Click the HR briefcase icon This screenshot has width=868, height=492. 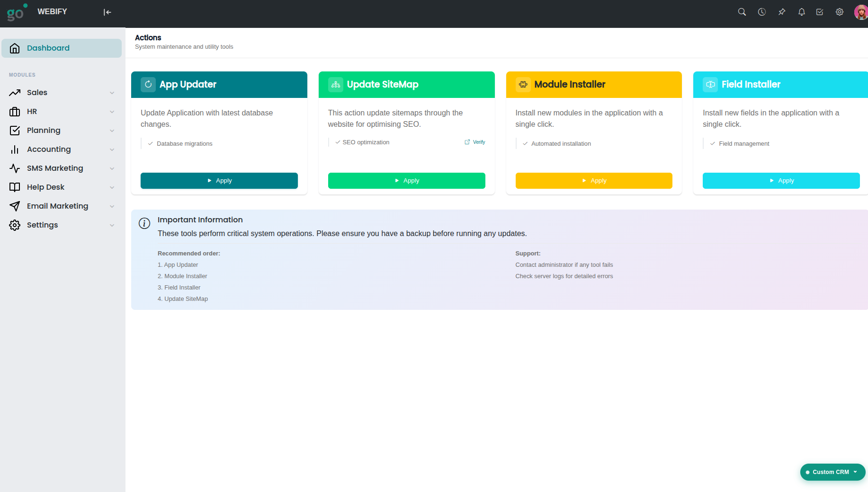[15, 112]
